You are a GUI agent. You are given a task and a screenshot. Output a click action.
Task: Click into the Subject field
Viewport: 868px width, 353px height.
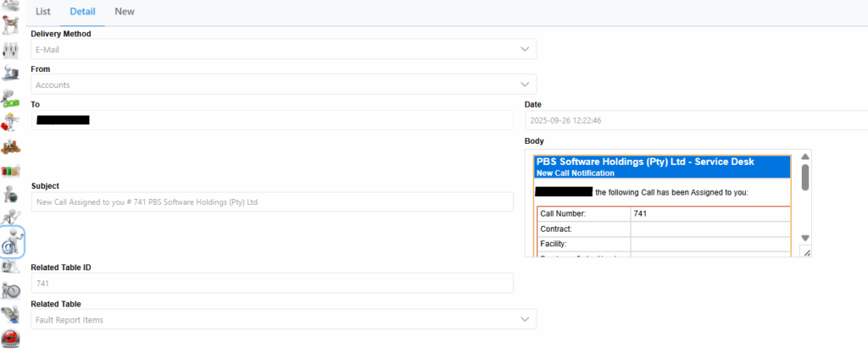(x=272, y=202)
